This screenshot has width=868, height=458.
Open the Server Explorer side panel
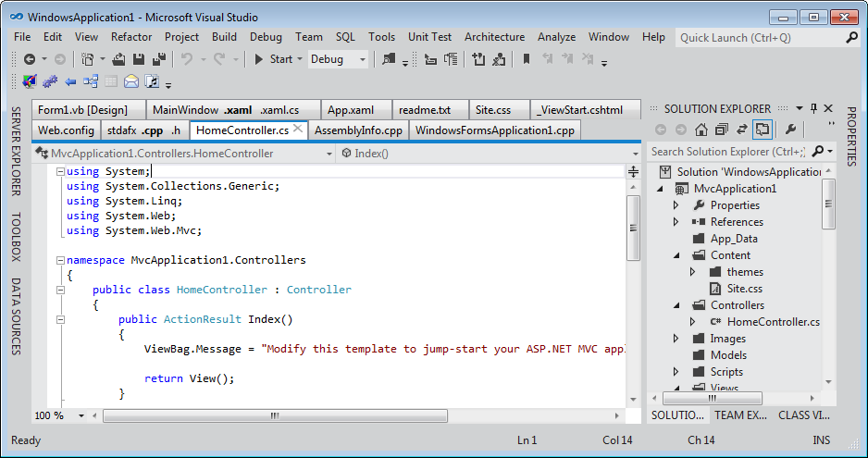(x=16, y=151)
